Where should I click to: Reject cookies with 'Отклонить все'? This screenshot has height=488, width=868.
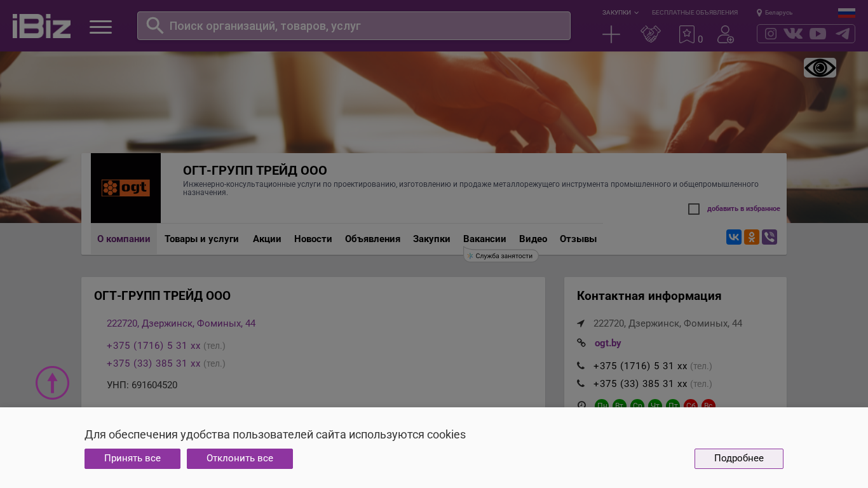(240, 459)
